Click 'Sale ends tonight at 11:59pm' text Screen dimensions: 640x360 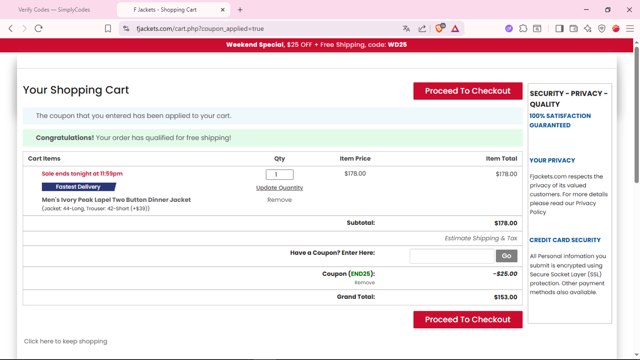pyautogui.click(x=82, y=173)
